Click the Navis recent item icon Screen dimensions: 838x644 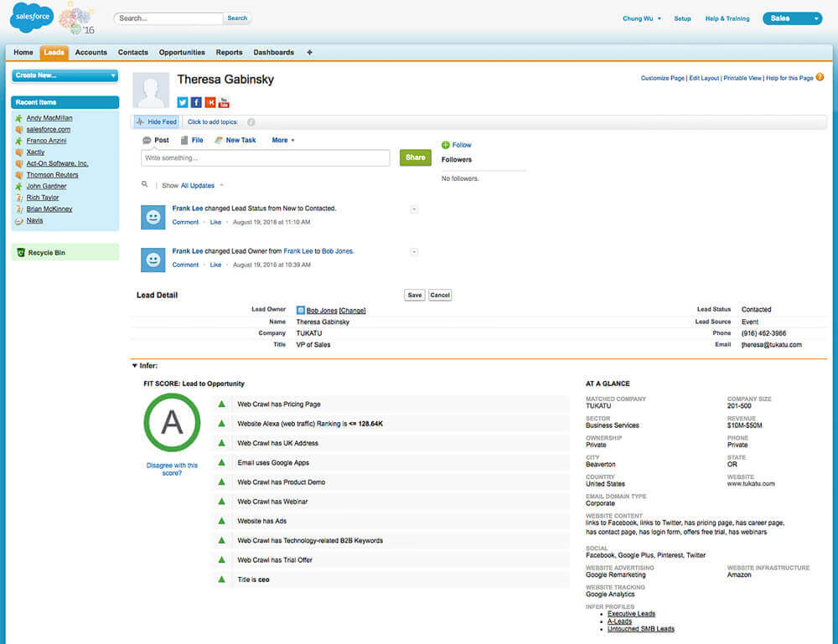pos(19,220)
